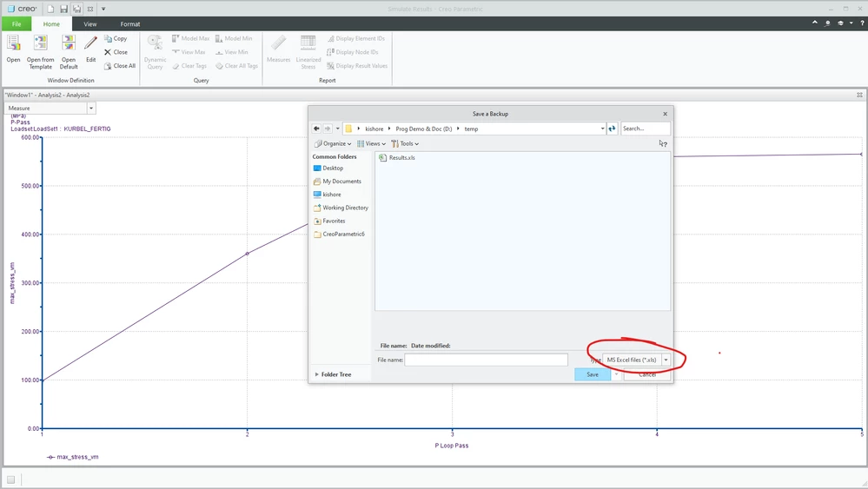Click Open from Template icon

41,43
